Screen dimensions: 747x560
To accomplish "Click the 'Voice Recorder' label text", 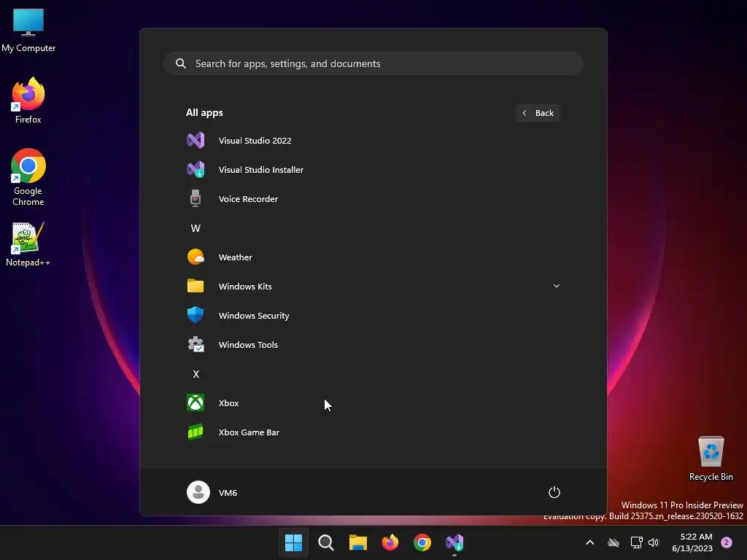I will [248, 199].
